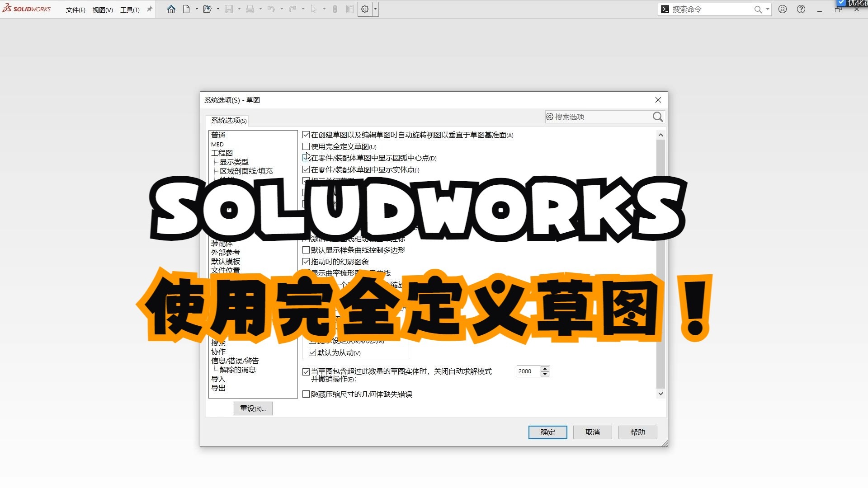Select 文件位置 in the options tree
The height and width of the screenshot is (488, 868).
[226, 270]
